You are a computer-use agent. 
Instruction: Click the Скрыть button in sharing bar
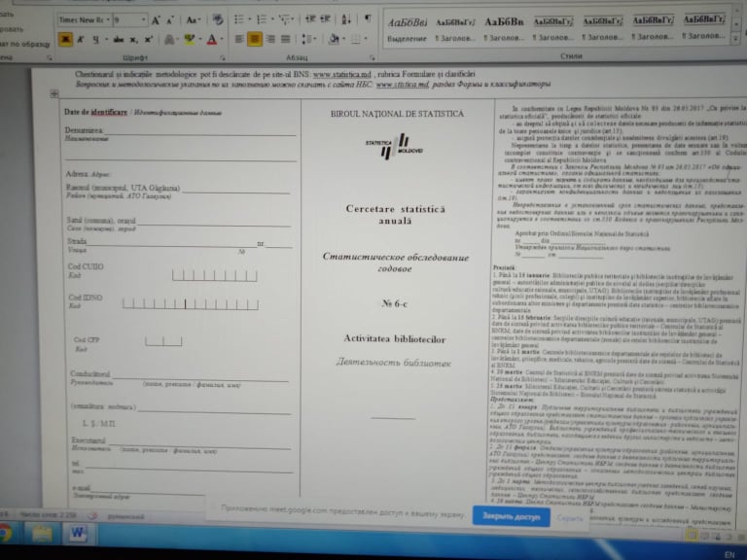571,517
